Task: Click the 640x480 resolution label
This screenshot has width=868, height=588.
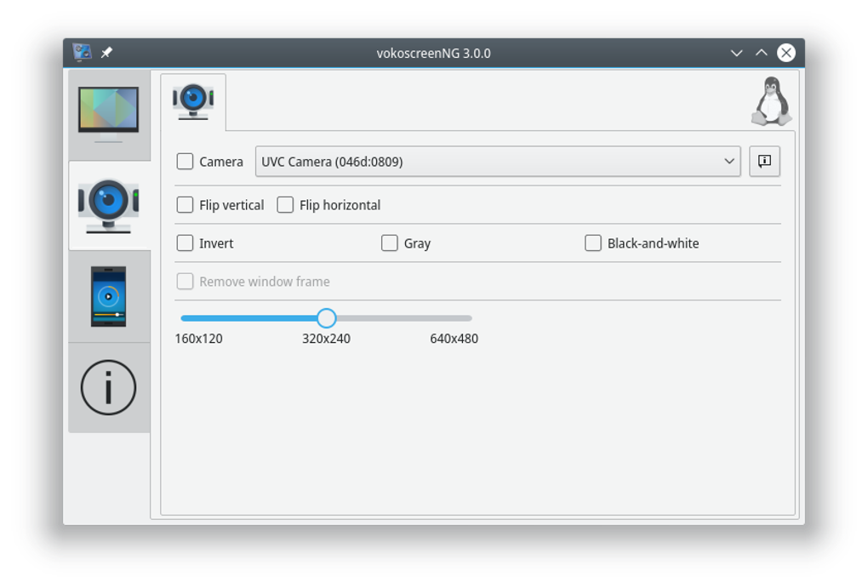Action: click(x=454, y=338)
